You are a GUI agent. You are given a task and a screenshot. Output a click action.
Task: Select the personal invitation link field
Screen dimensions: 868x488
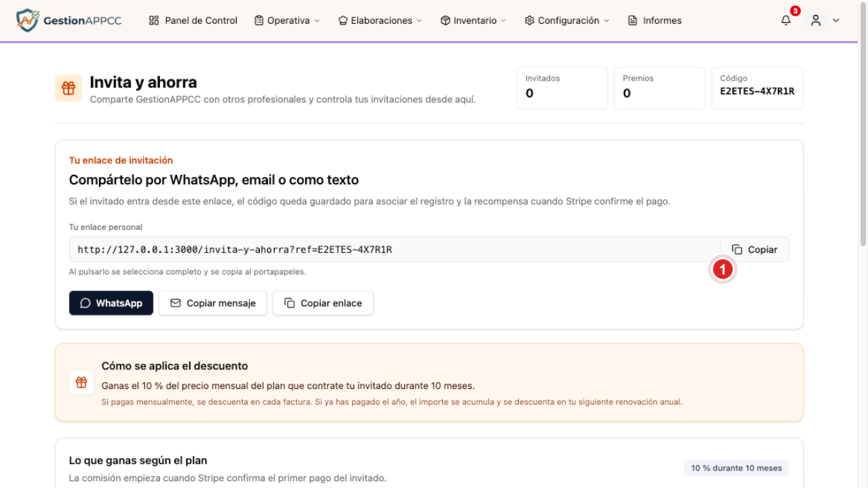[395, 249]
